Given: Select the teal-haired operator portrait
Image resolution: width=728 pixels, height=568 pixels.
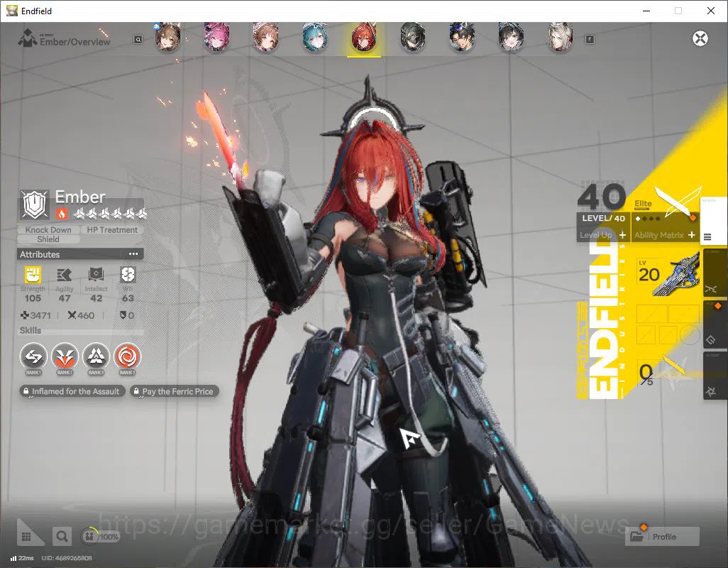Looking at the screenshot, I should 315,38.
